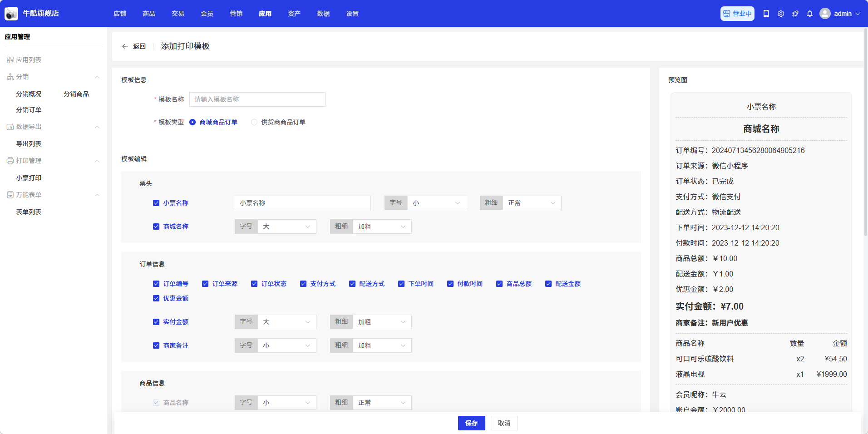Screen dimensions: 868x434
Task: Focus the 模板名称 input field
Action: coord(257,99)
